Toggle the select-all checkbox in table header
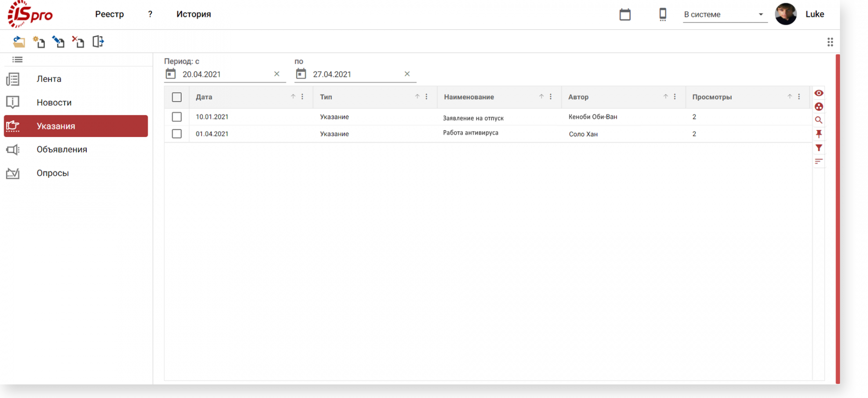 tap(177, 97)
